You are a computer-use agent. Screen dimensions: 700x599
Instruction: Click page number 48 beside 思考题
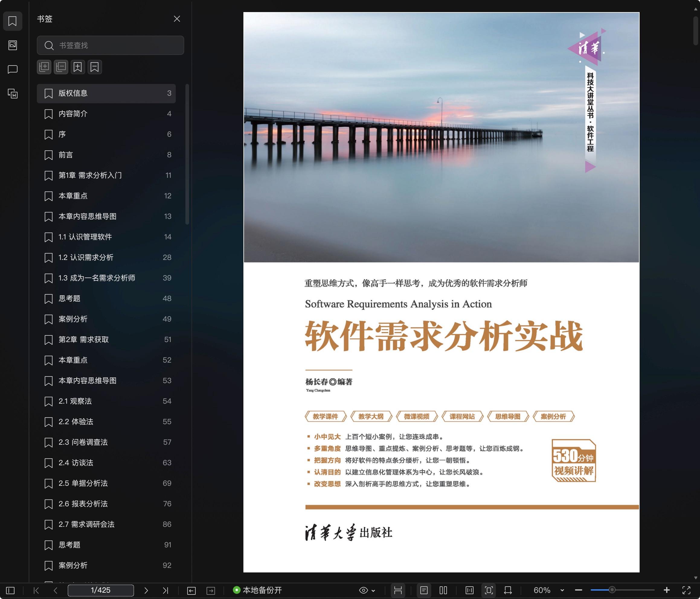click(x=167, y=298)
